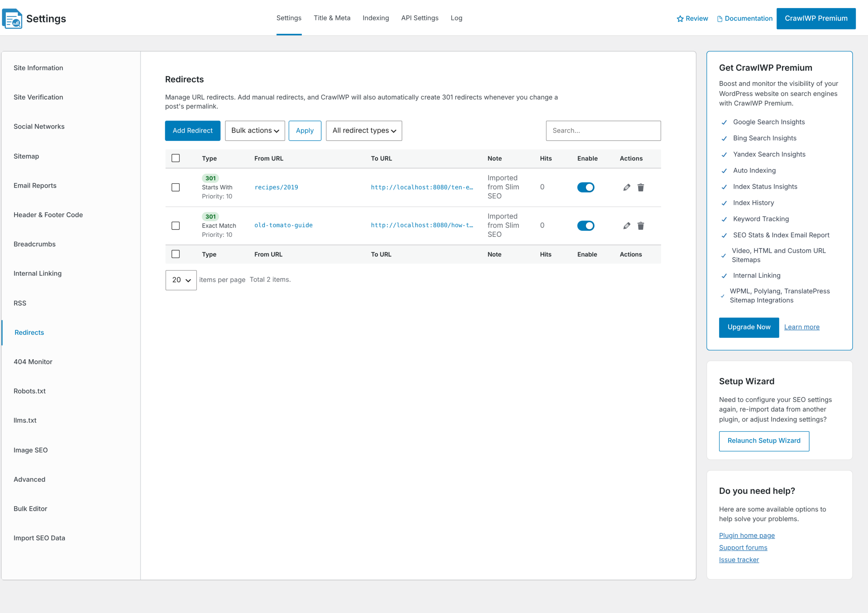Open the Plugin home page link
868x613 pixels.
pos(747,535)
